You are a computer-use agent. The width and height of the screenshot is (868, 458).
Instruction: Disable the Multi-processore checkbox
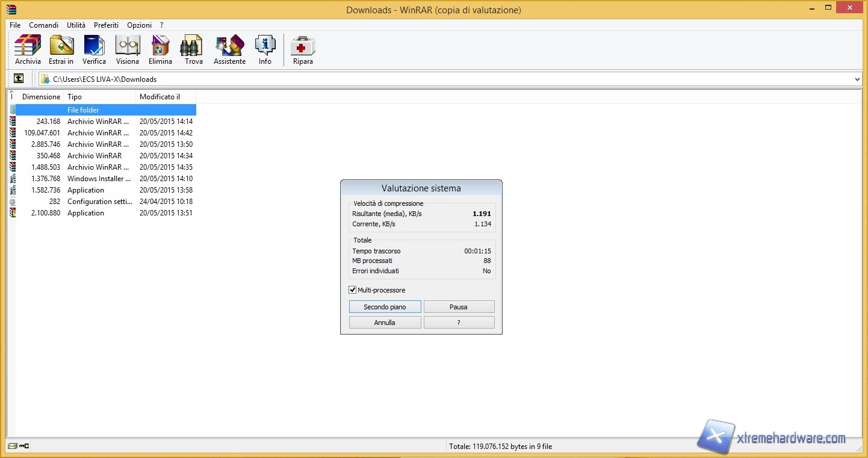click(353, 289)
